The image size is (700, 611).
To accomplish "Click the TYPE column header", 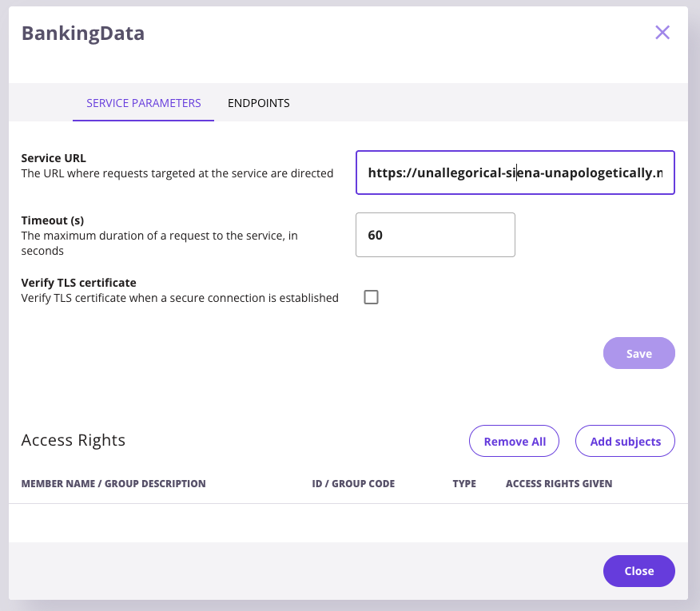I will click(x=464, y=483).
